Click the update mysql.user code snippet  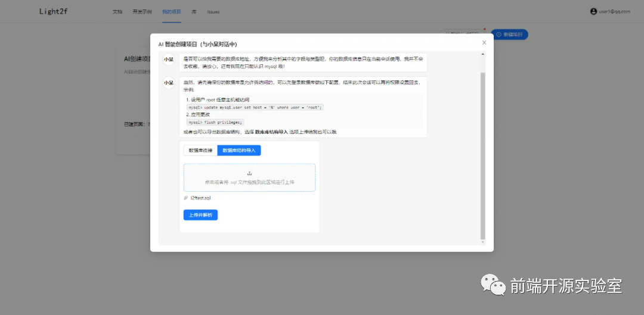[x=255, y=107]
